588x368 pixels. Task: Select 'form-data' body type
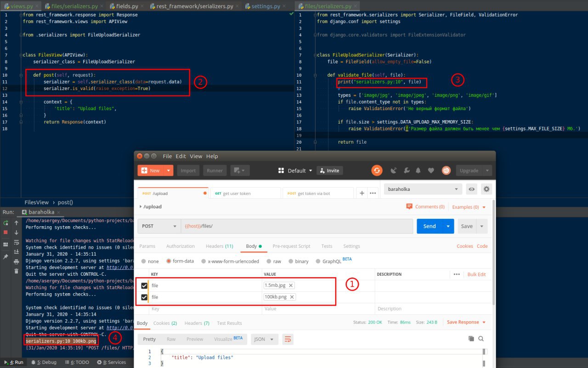click(169, 261)
